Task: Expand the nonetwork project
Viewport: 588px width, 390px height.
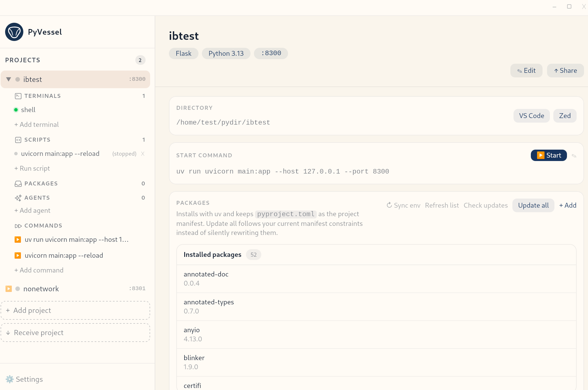Action: pyautogui.click(x=9, y=288)
